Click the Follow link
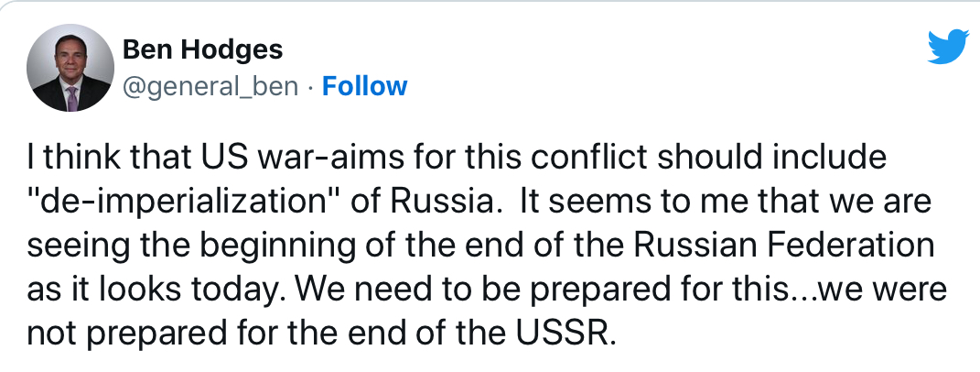980x372 pixels. tap(364, 86)
